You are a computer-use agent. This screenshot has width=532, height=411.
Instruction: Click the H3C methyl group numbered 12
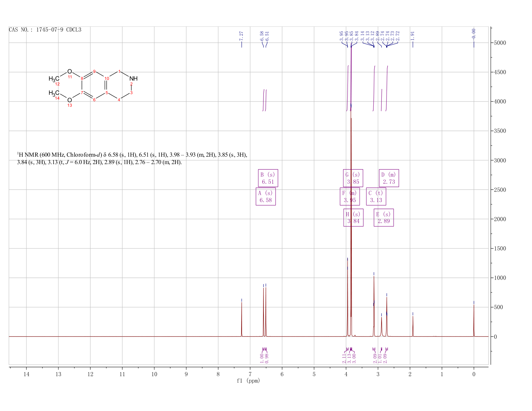(54, 79)
